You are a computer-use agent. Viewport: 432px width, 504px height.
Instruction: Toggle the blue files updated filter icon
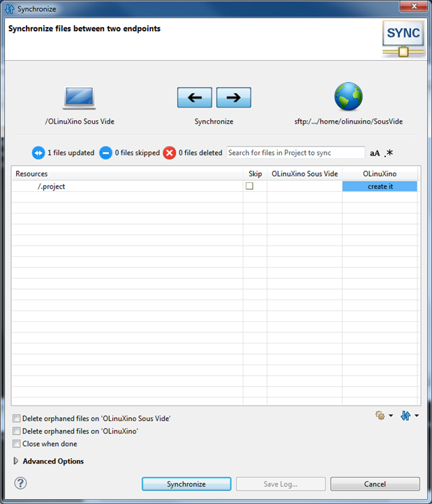[x=38, y=153]
